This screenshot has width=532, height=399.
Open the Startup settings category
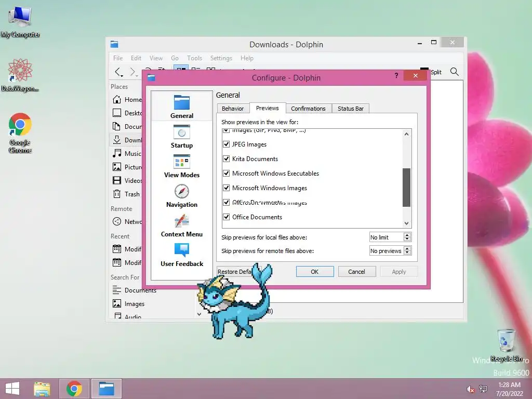[x=181, y=137]
